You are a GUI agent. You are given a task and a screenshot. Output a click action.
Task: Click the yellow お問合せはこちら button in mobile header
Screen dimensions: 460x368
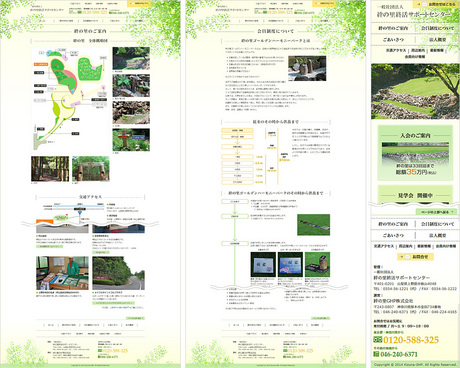[436, 4]
